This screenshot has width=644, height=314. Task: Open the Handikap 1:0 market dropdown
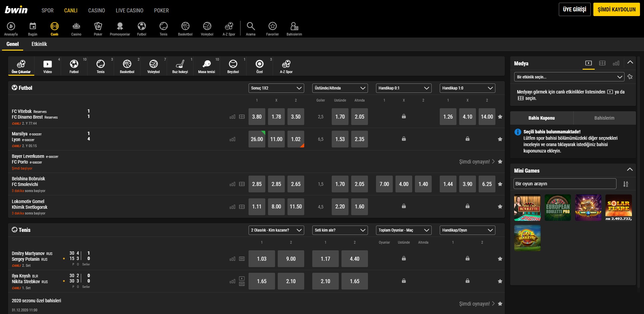[x=468, y=88]
